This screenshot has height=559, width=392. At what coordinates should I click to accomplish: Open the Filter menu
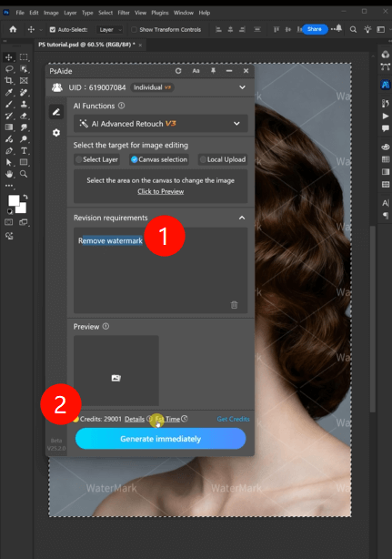124,13
